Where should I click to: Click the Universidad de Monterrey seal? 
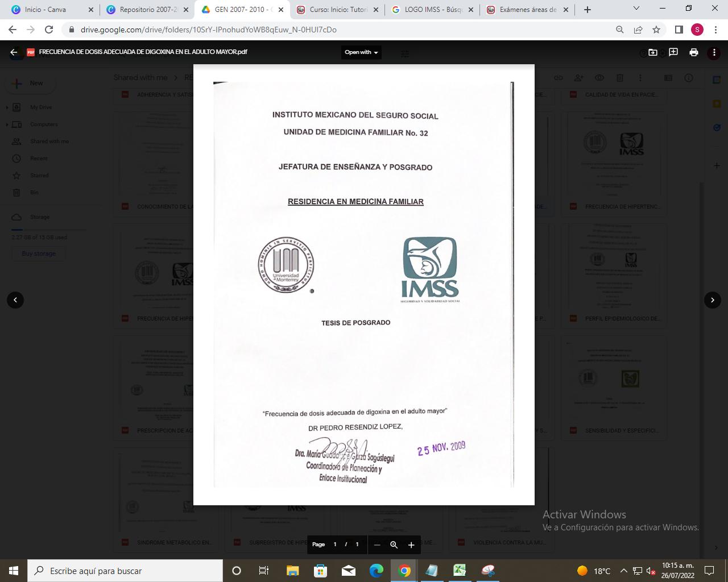tap(286, 265)
